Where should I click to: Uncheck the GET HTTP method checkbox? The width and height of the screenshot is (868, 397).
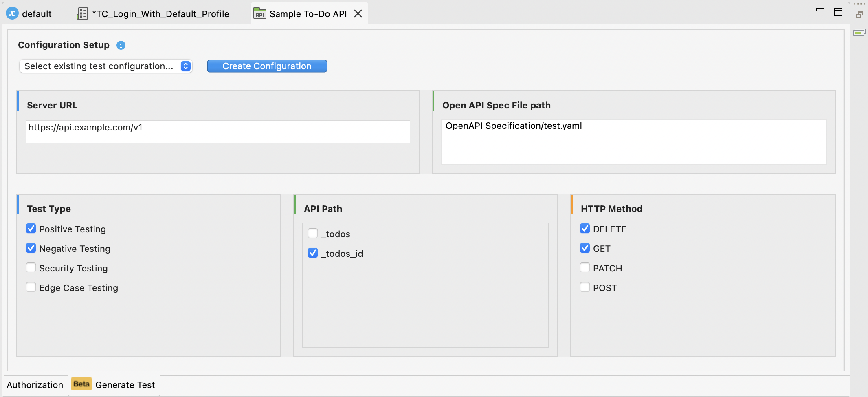click(585, 248)
